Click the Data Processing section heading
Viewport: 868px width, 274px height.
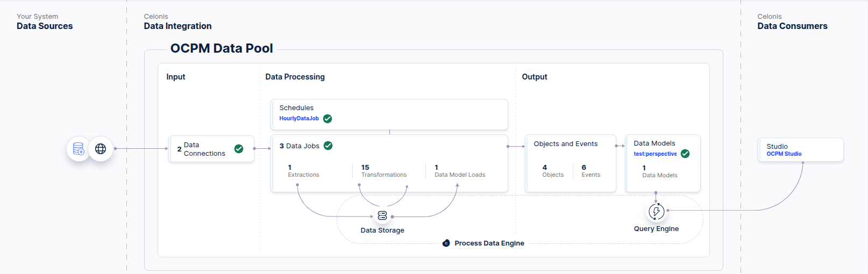click(295, 77)
